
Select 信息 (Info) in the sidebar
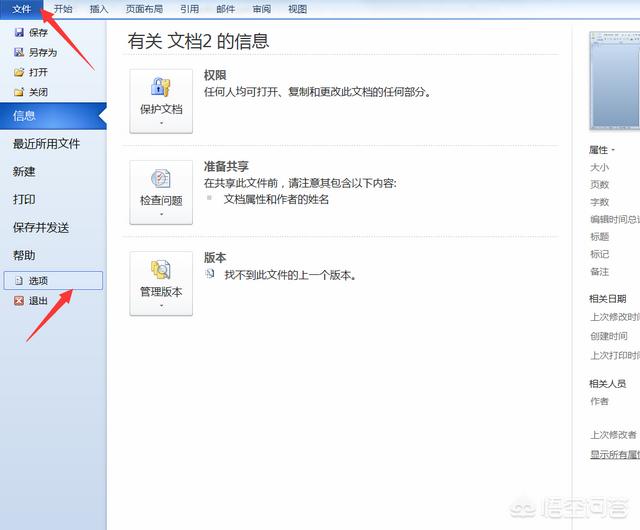point(53,116)
